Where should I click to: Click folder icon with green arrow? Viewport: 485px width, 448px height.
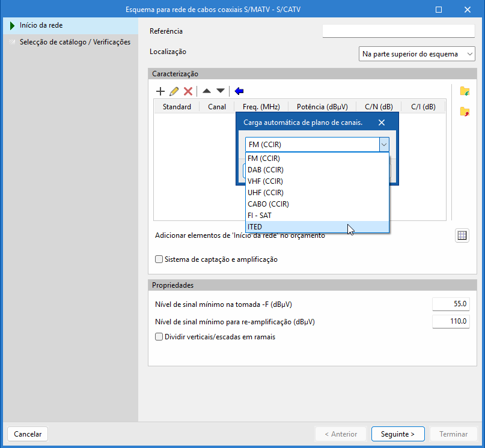coord(465,91)
